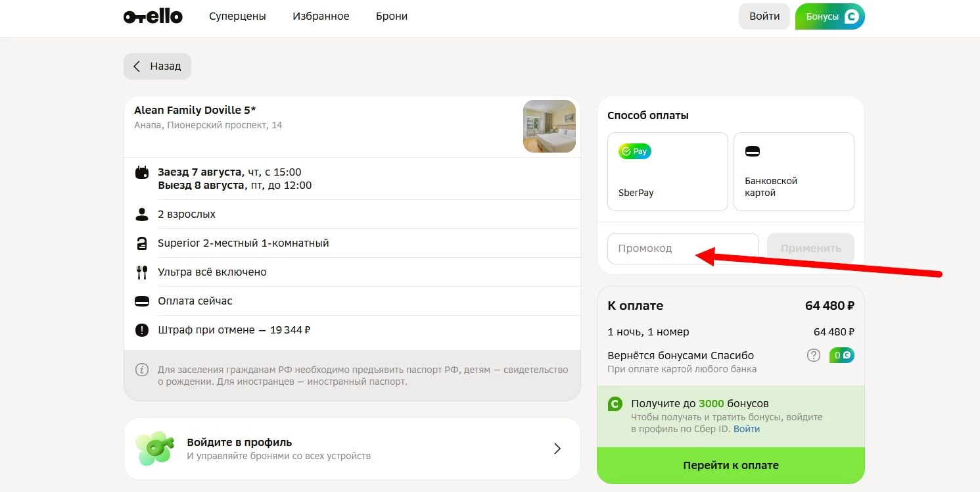
Task: Click the green key profile icon
Action: pos(154,449)
